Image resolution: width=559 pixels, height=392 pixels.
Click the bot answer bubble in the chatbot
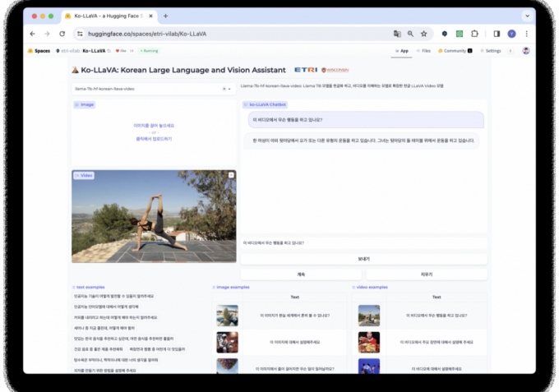[362, 141]
